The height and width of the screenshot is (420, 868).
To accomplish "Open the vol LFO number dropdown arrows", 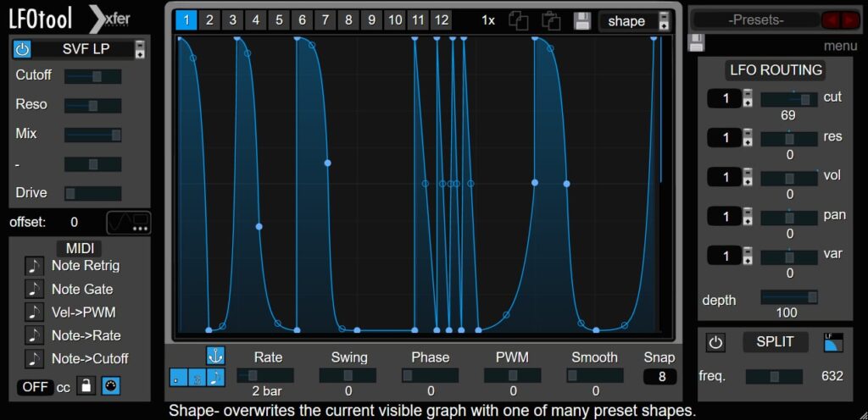I will pyautogui.click(x=748, y=177).
